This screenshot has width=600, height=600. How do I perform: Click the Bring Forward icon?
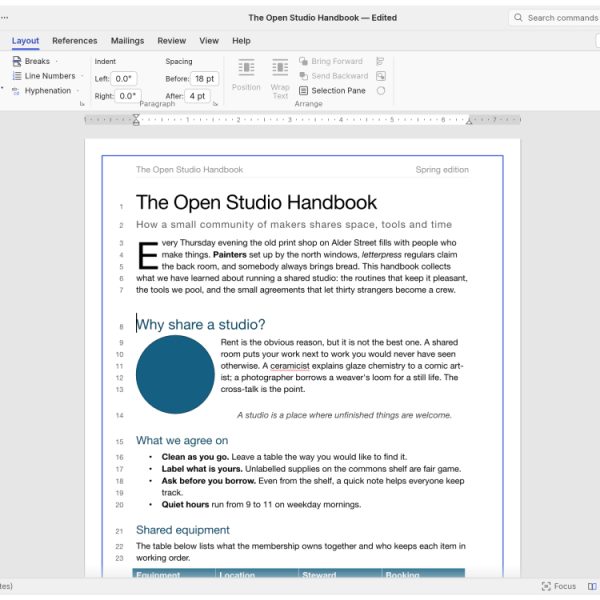(303, 61)
